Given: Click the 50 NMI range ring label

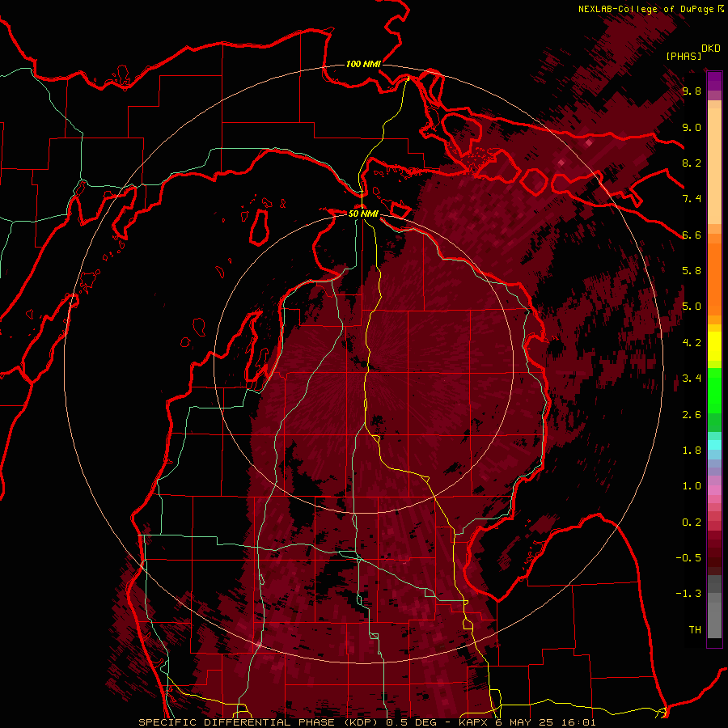Looking at the screenshot, I should tap(363, 214).
